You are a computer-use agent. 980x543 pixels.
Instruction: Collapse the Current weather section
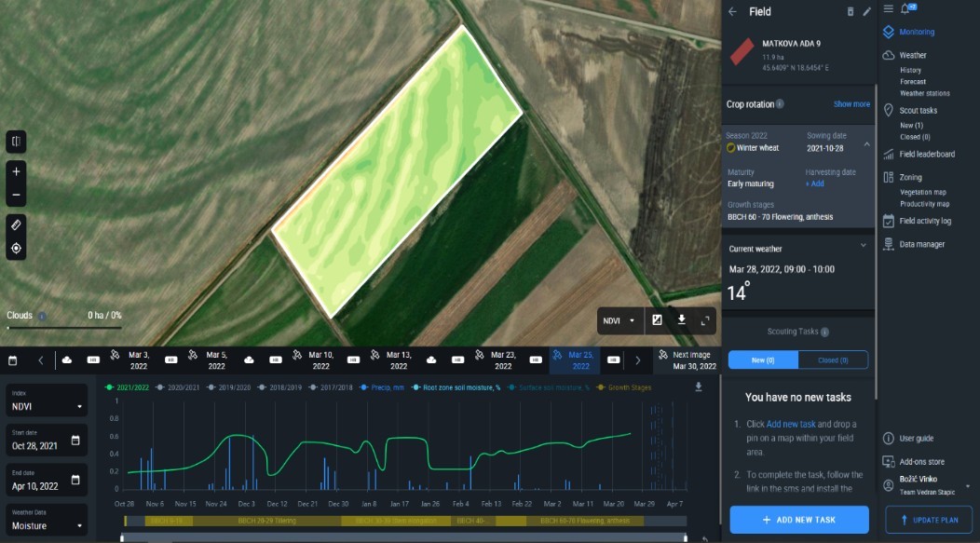pos(863,246)
